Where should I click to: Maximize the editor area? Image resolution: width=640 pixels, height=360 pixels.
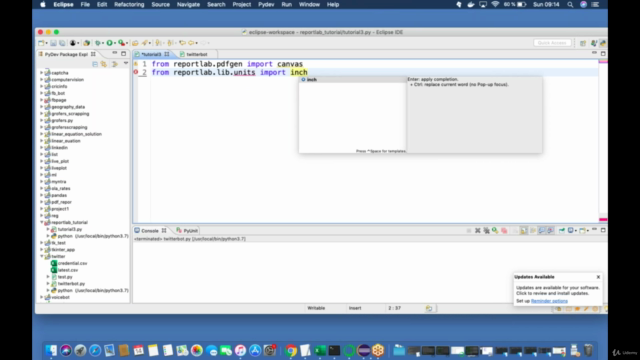603,53
